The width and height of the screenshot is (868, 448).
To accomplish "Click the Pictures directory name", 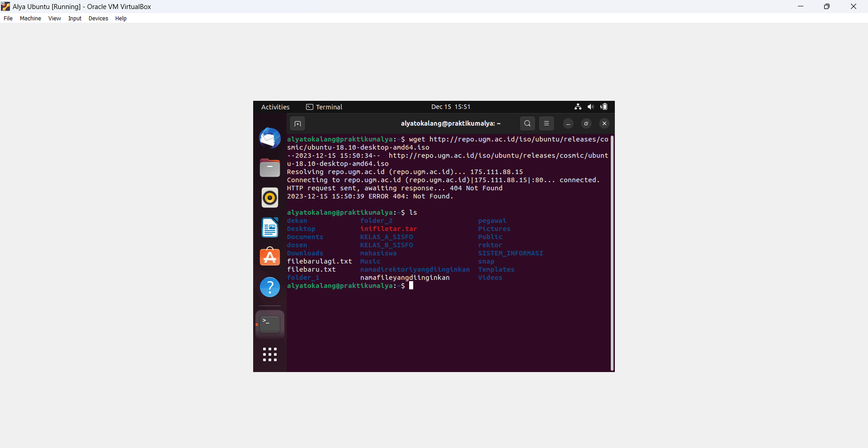I will [x=494, y=229].
